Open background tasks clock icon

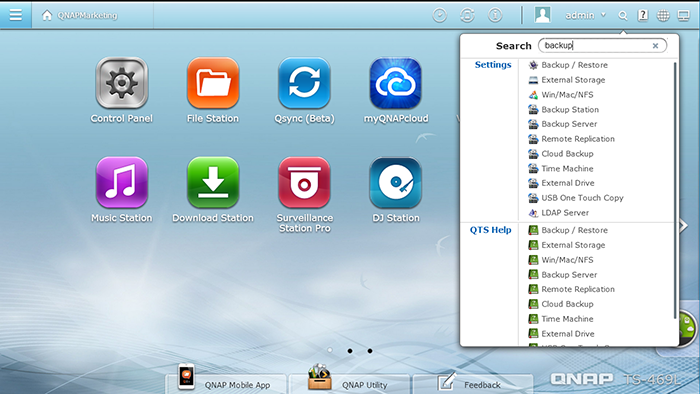(x=440, y=15)
